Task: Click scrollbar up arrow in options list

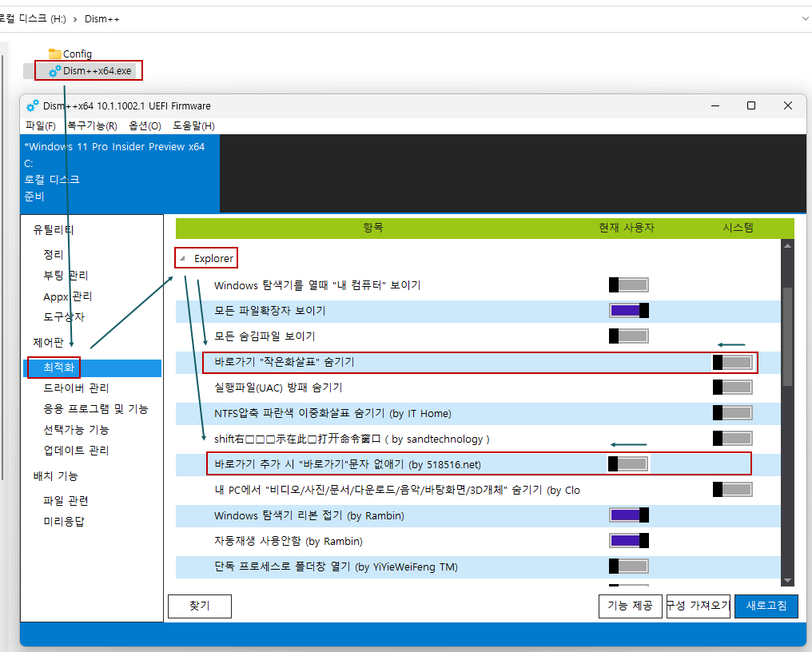Action: (x=787, y=245)
